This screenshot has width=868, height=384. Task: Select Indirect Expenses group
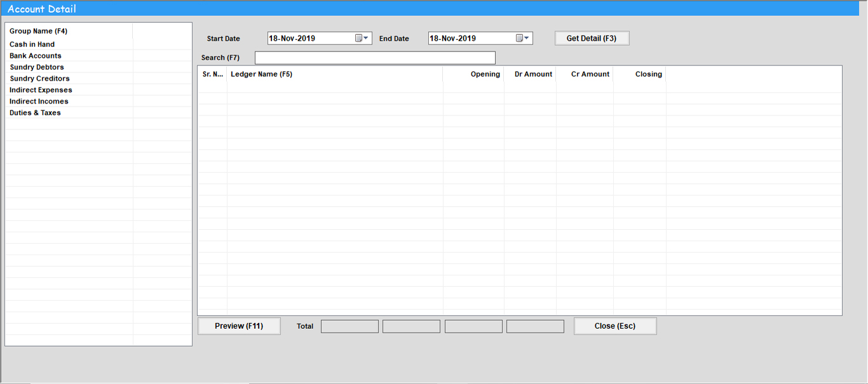click(41, 90)
